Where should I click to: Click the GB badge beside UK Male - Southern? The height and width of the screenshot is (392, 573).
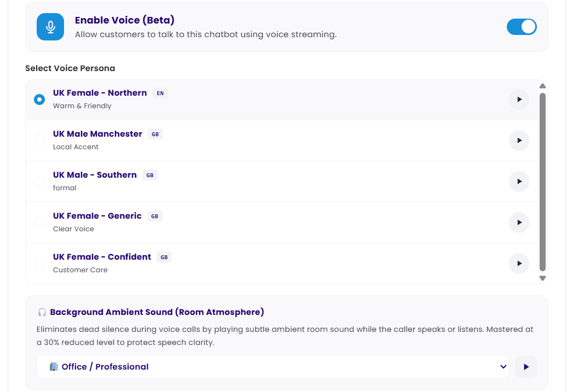coord(150,175)
